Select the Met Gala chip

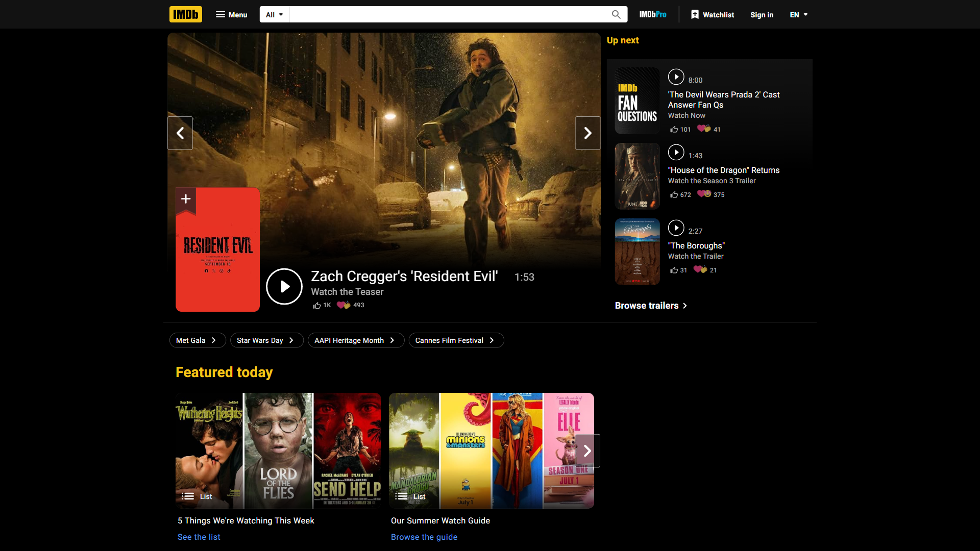point(198,340)
